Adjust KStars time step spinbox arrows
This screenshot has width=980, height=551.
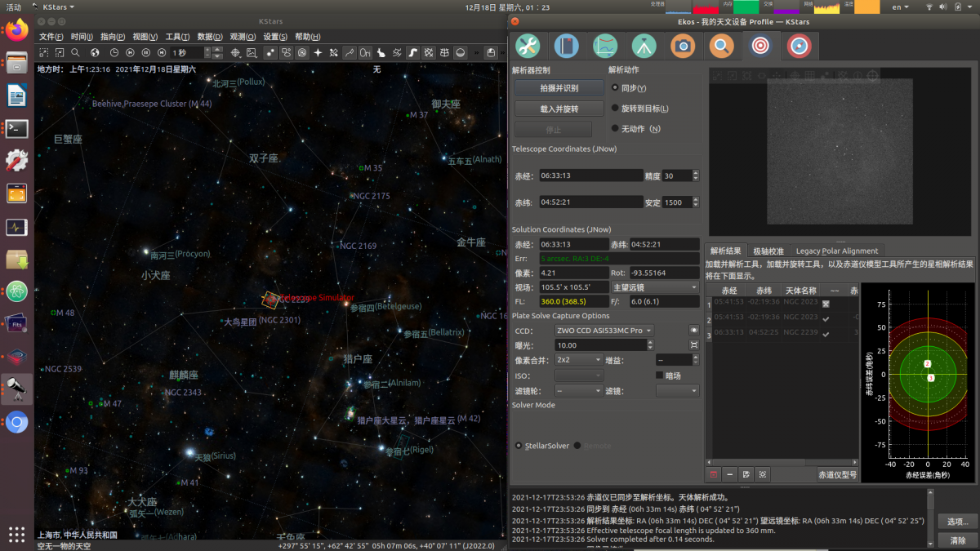pyautogui.click(x=217, y=52)
